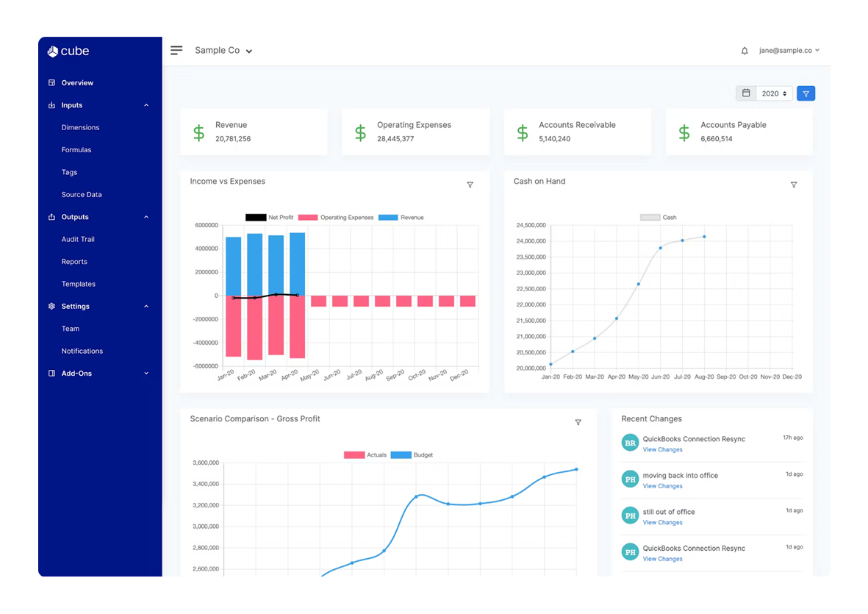
Task: Click View Changes for QuickBooks Connection Resync
Action: tap(662, 449)
